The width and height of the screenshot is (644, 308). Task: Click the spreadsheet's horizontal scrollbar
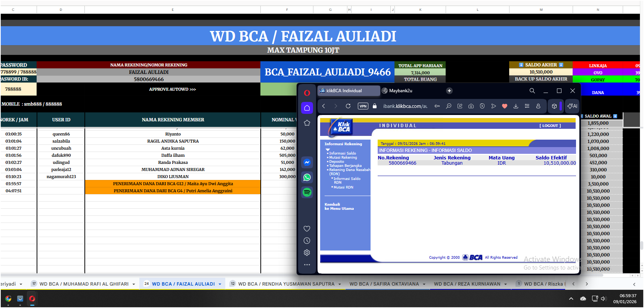click(302, 276)
